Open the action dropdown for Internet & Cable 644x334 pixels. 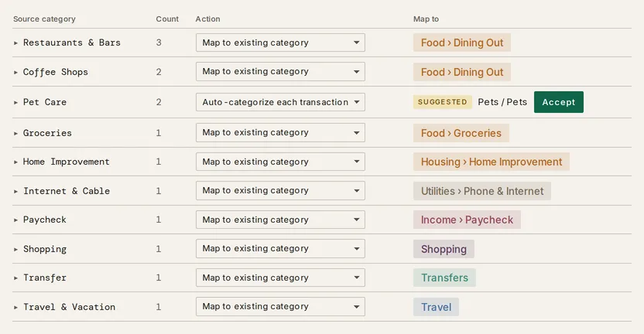click(280, 190)
